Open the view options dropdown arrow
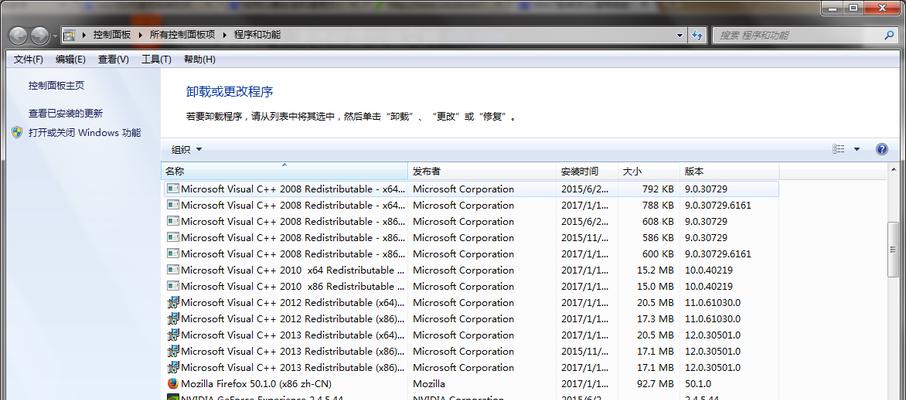The height and width of the screenshot is (400, 906). click(856, 149)
